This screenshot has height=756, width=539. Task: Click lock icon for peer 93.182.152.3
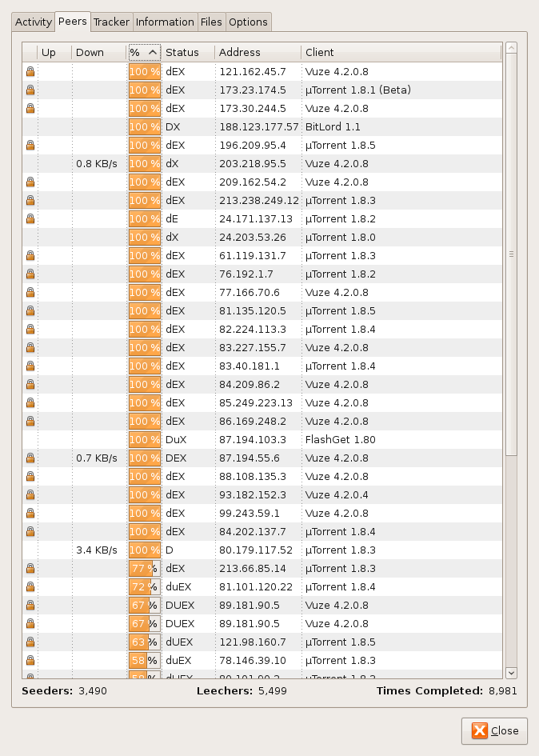[x=30, y=495]
